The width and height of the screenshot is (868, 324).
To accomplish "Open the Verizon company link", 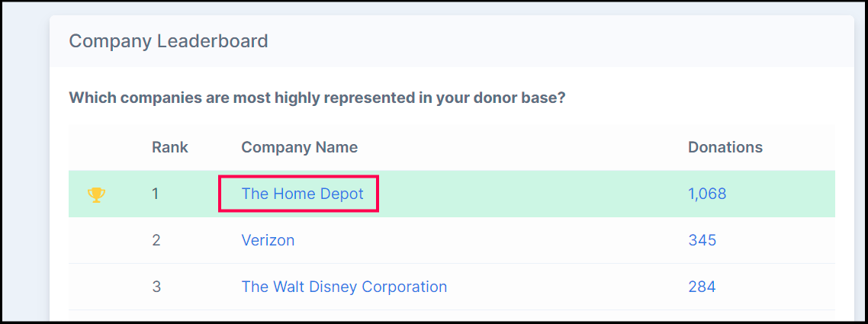I will pyautogui.click(x=268, y=240).
